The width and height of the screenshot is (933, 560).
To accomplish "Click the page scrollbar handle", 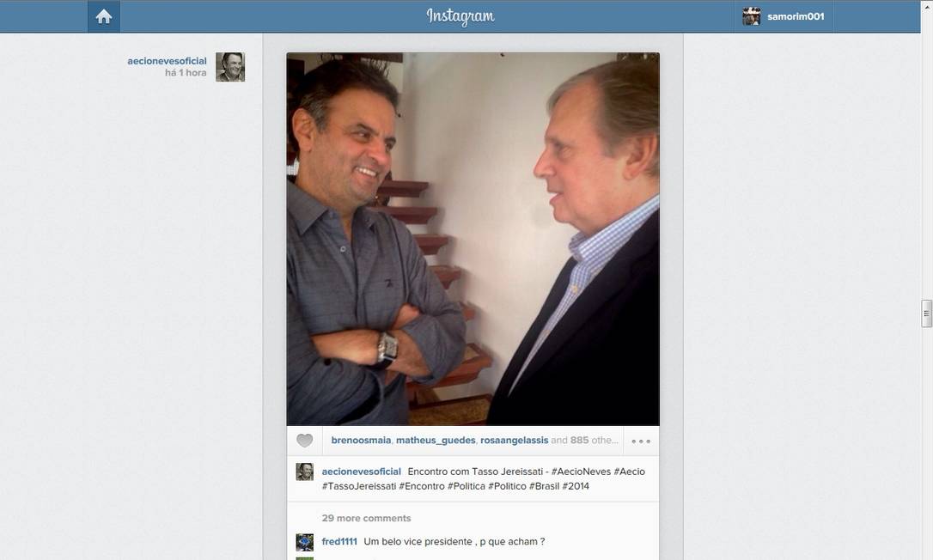I will pos(926,313).
